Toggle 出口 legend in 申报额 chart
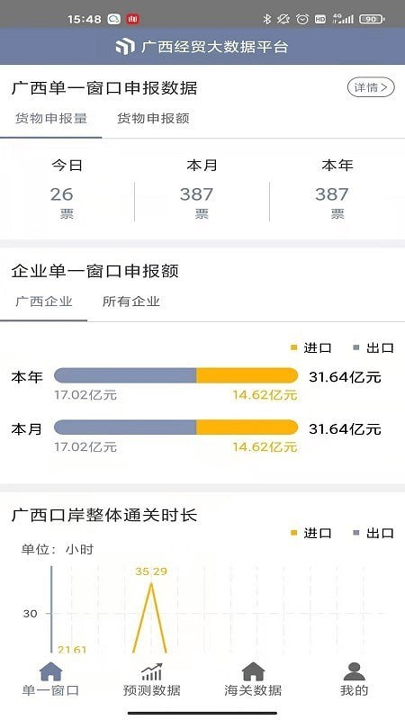Viewport: 405px width, 720px height. click(373, 348)
